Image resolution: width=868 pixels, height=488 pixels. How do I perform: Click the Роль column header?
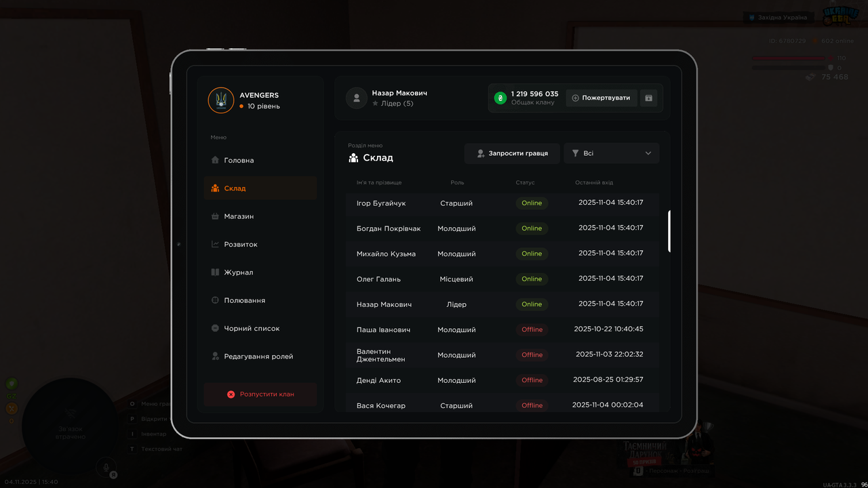[x=457, y=183]
